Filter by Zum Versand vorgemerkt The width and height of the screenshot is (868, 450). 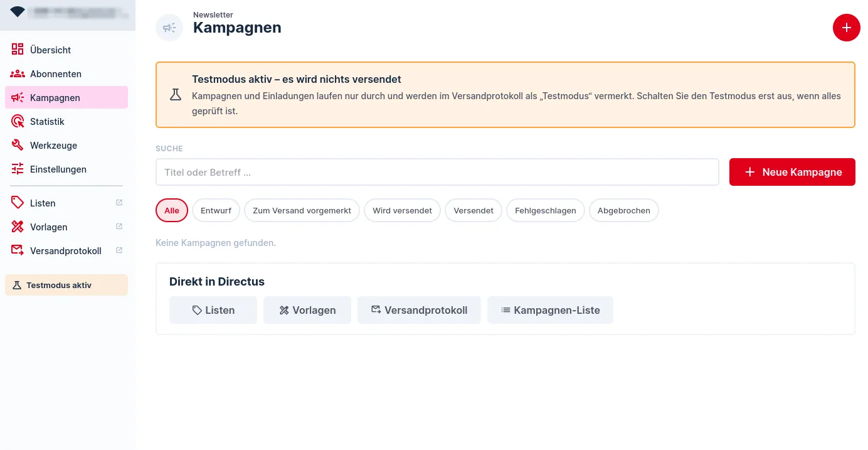point(302,210)
